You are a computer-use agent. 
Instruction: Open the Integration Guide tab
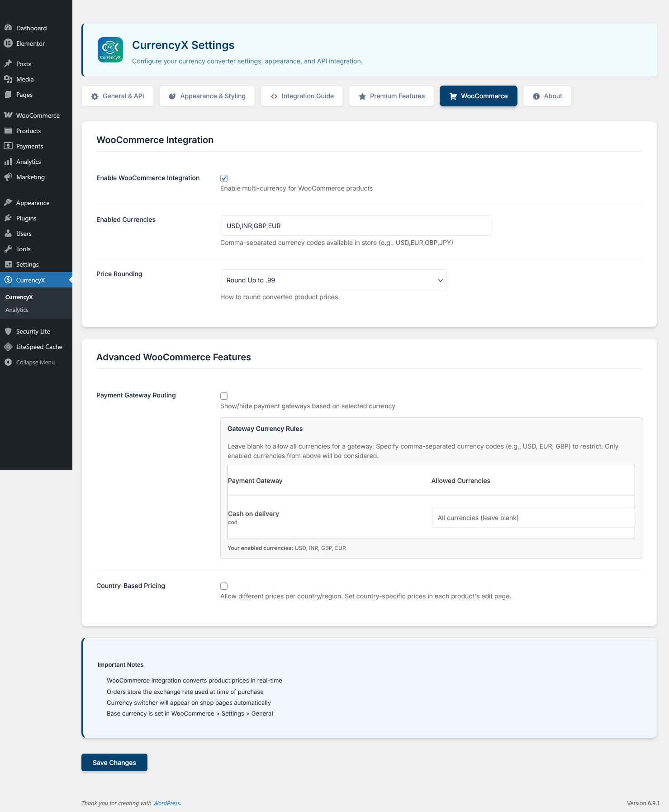302,96
